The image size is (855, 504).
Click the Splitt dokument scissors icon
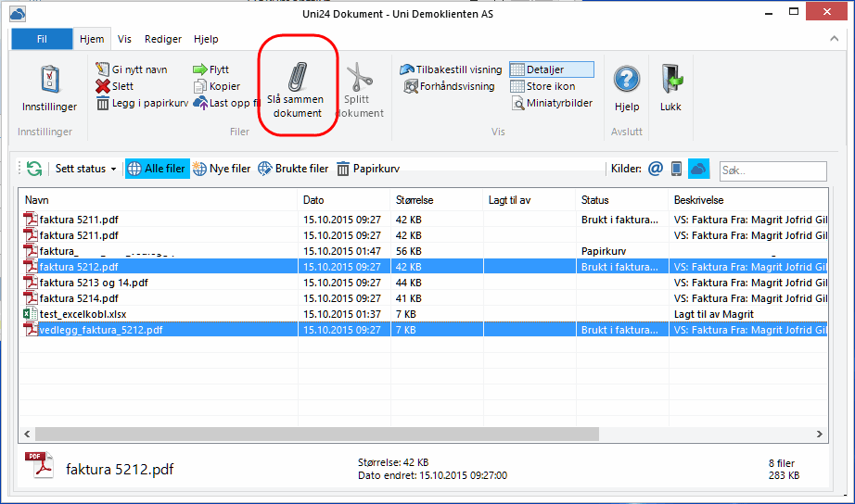[358, 78]
